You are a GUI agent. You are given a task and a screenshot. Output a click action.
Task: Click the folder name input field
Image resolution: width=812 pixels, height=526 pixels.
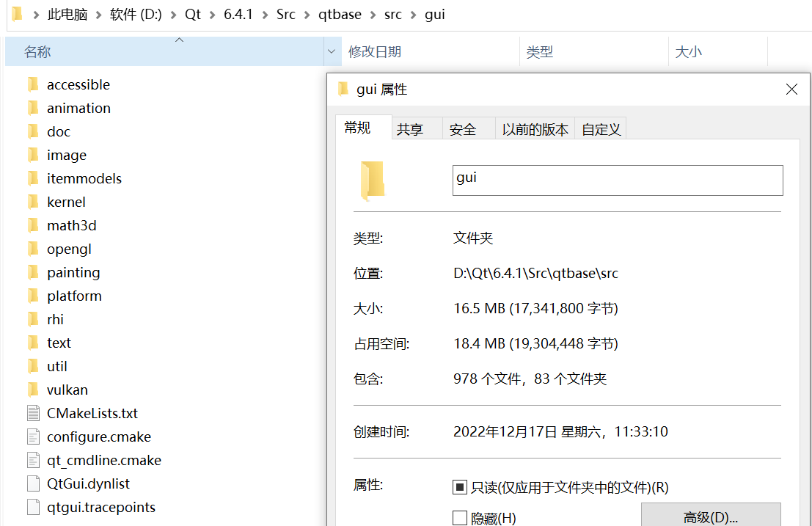click(618, 180)
